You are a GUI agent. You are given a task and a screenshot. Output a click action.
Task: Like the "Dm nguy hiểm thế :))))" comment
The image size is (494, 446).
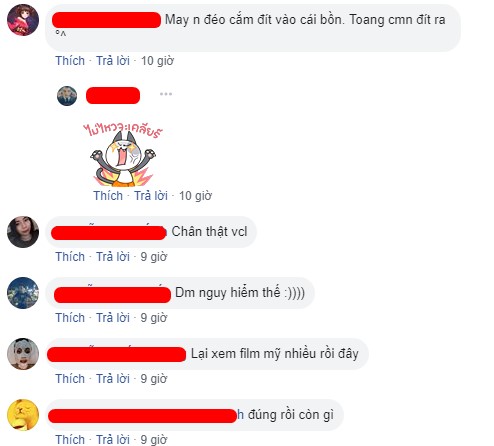(70, 318)
